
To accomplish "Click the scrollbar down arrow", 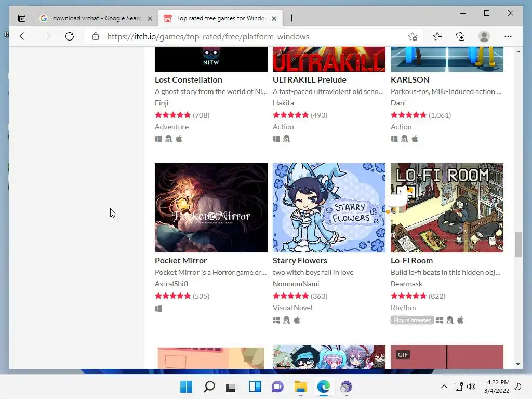I will pyautogui.click(x=518, y=364).
